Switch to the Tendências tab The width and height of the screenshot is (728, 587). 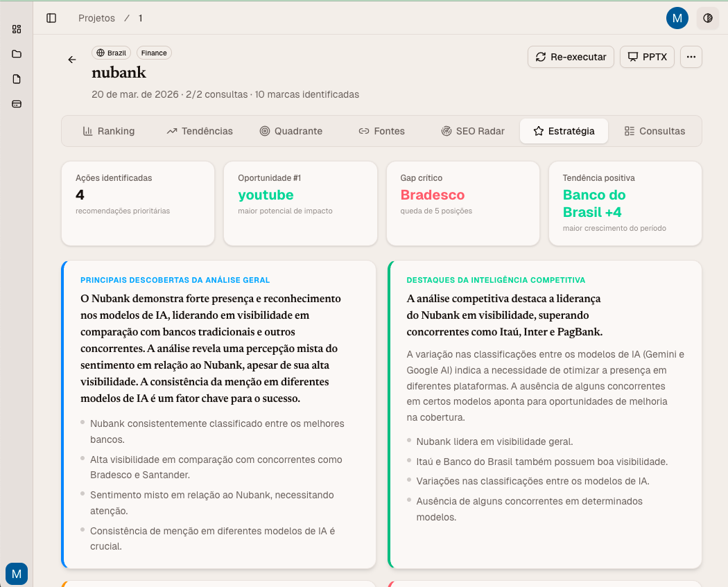[200, 130]
